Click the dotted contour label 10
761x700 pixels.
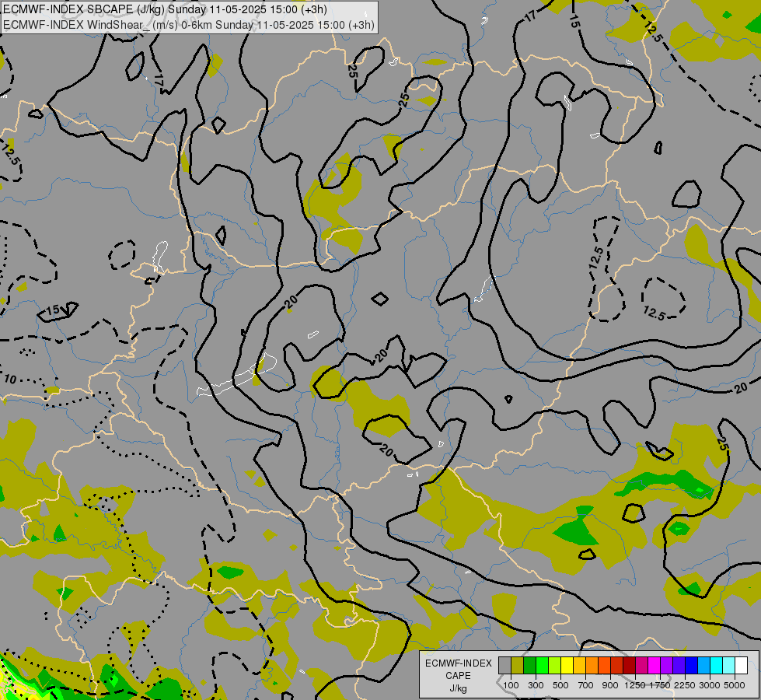pyautogui.click(x=10, y=380)
